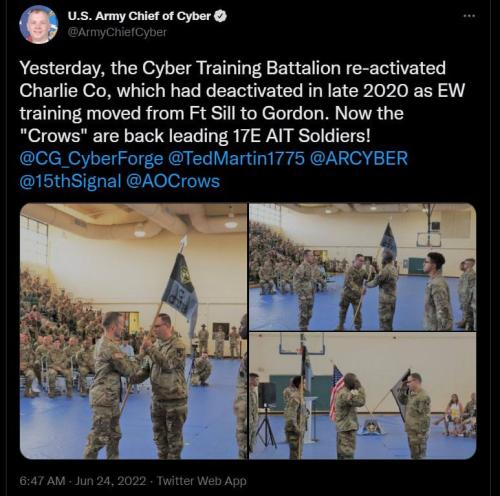The image size is (500, 496).
Task: Click the flag guidon in the left photo
Action: (x=180, y=291)
